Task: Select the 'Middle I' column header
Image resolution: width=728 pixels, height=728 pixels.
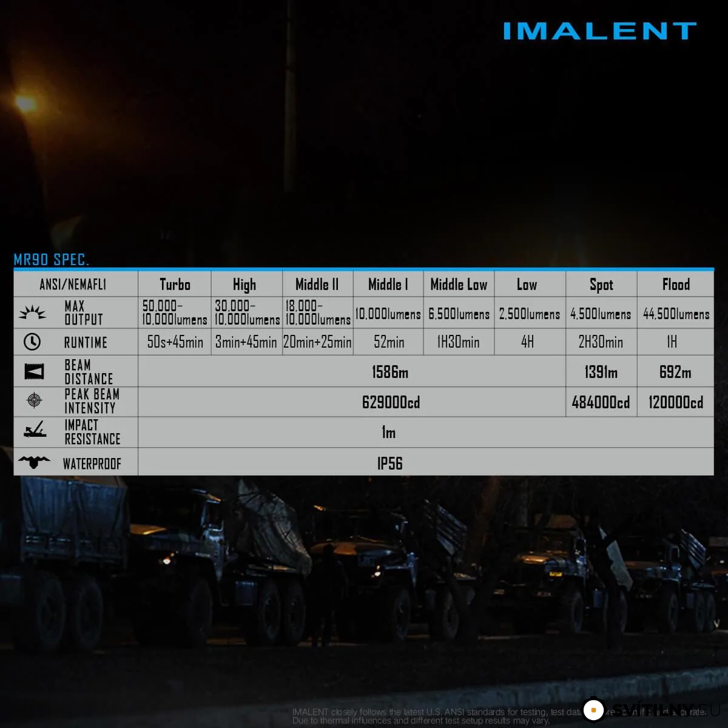Action: click(x=388, y=285)
